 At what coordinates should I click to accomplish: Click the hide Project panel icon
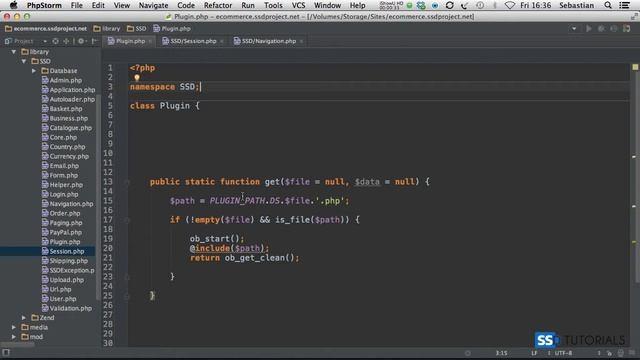[94, 41]
